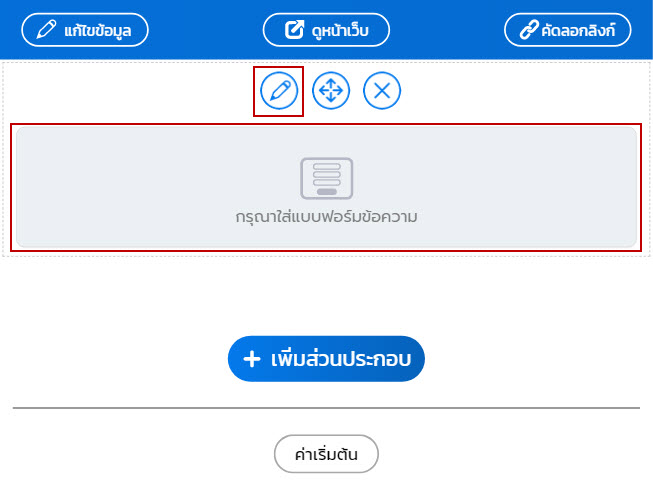Click the external-link icon in ดูหน้าเว็บ
Screen dimensions: 653x490
[294, 30]
